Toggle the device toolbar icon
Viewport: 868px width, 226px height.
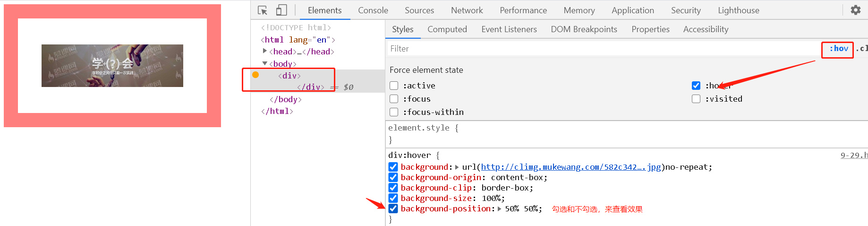(x=281, y=10)
